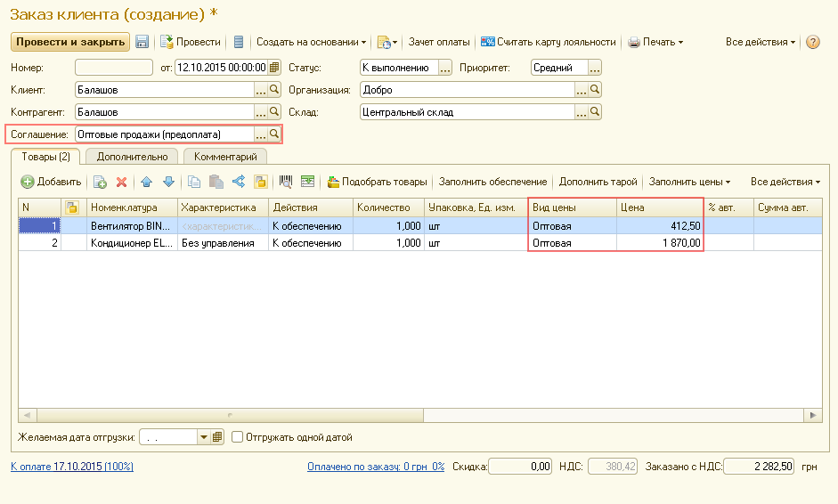Image resolution: width=838 pixels, height=504 pixels.
Task: Open calendar picker for order date
Action: pyautogui.click(x=274, y=68)
